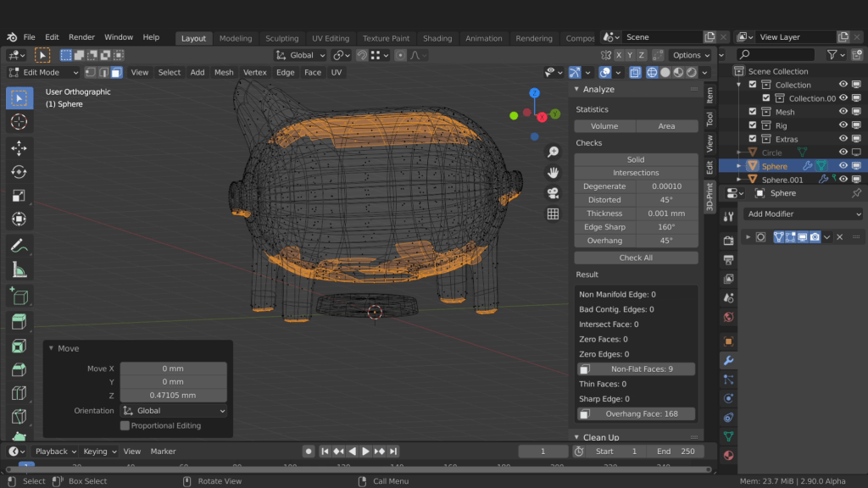The width and height of the screenshot is (868, 488).
Task: Select the Scale tool
Action: [19, 196]
